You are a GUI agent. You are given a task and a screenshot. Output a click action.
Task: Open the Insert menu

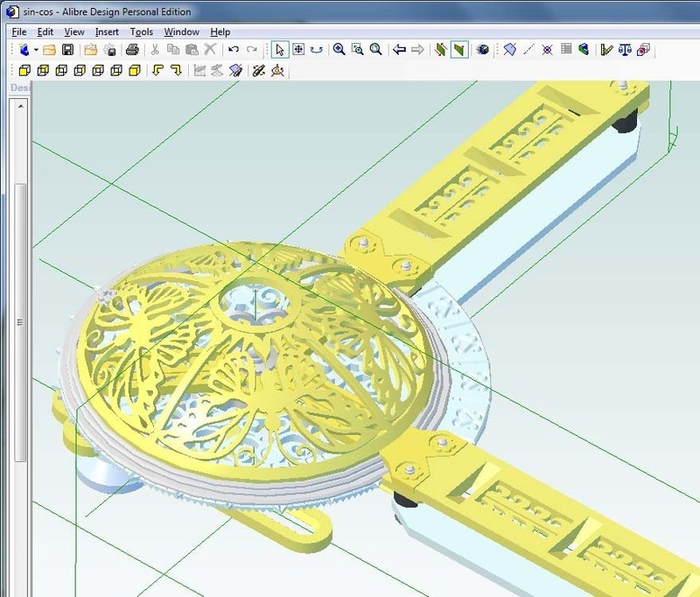[x=107, y=30]
